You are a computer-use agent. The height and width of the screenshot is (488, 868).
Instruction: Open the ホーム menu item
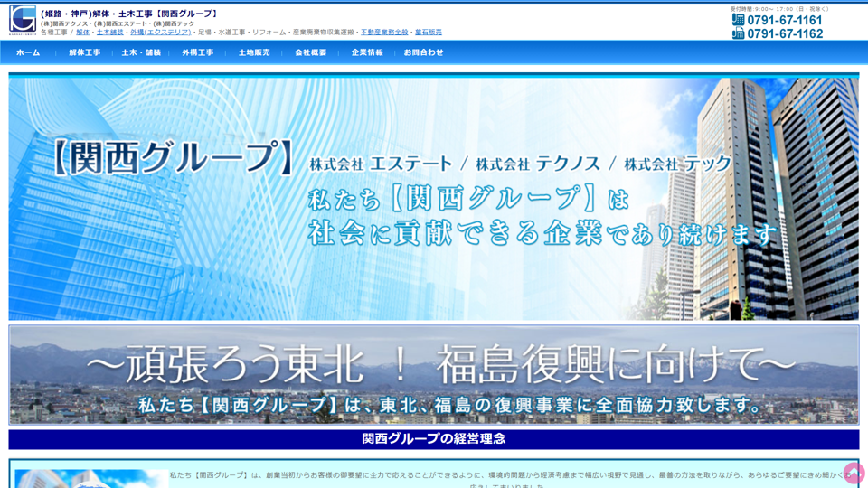[28, 53]
